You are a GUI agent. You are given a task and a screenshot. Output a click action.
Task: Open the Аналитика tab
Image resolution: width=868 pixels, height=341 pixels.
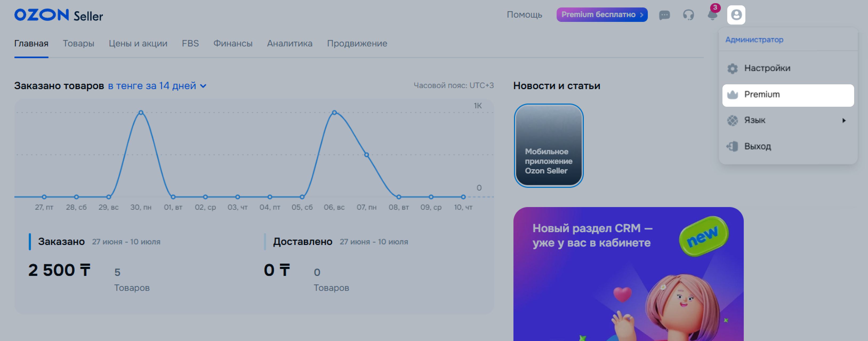click(290, 43)
